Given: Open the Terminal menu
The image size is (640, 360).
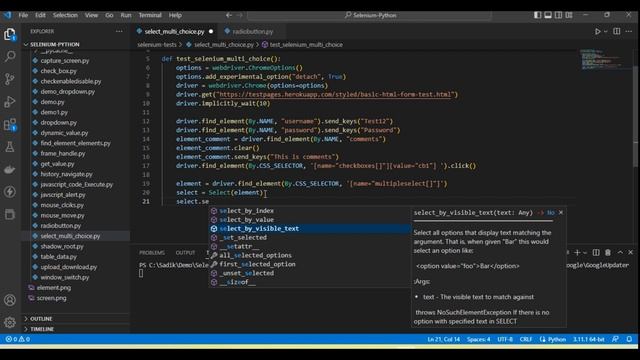Looking at the screenshot, I should 150,15.
